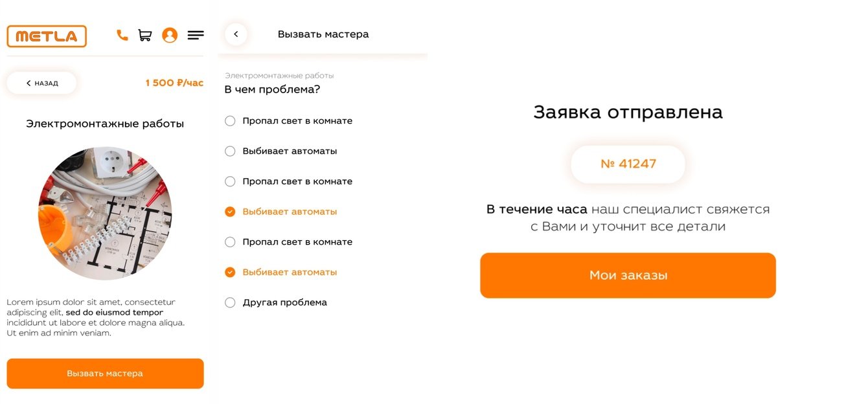Select the first Пропал свет в комнате option

click(x=230, y=121)
